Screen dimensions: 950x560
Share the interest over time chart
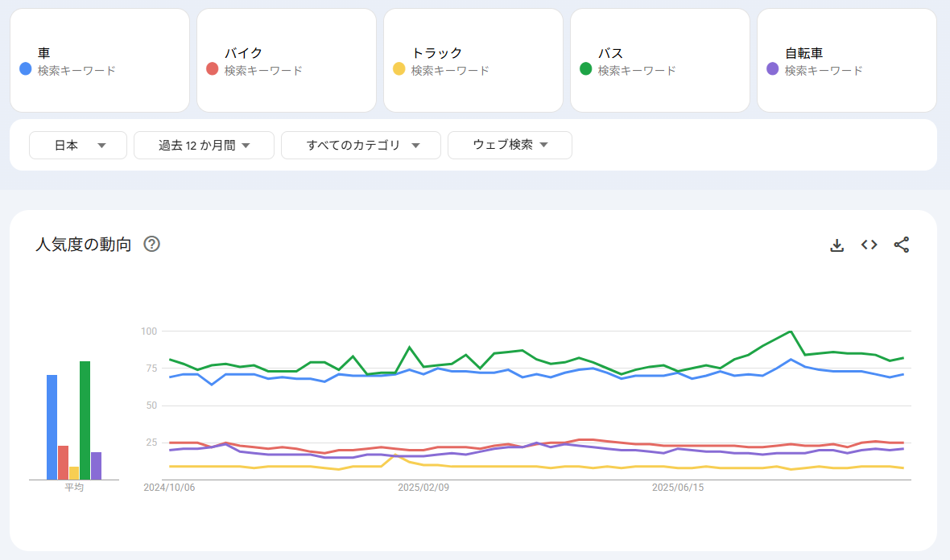[901, 245]
